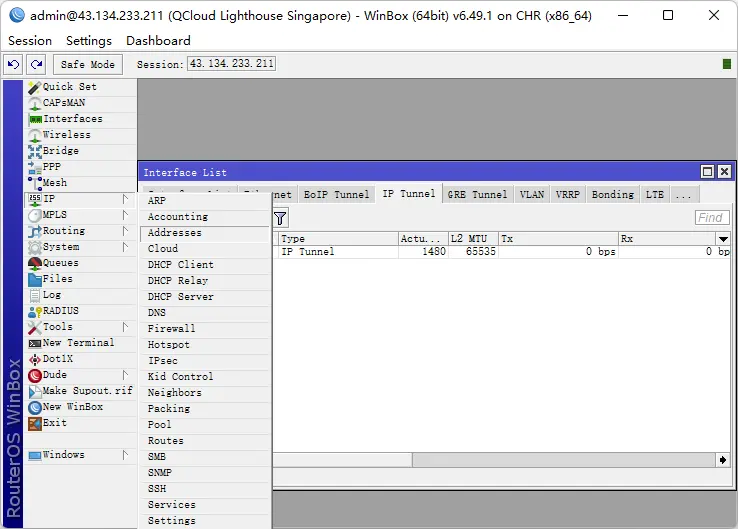
Task: Launch New Terminal from the sidebar
Action: click(78, 343)
